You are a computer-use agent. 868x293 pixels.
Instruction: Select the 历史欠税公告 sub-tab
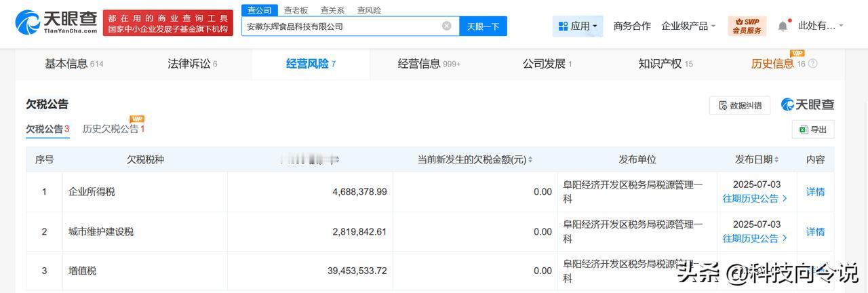(x=113, y=129)
